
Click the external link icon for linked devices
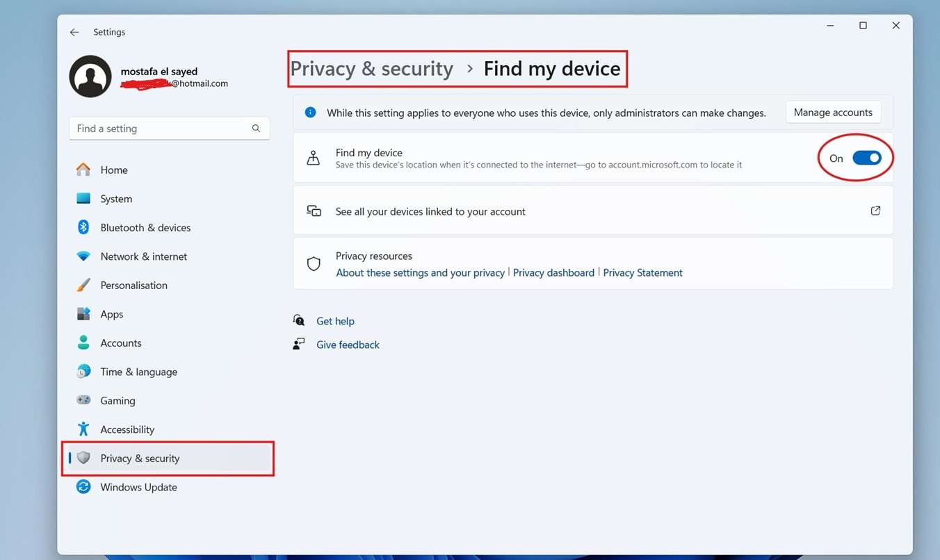click(x=875, y=211)
